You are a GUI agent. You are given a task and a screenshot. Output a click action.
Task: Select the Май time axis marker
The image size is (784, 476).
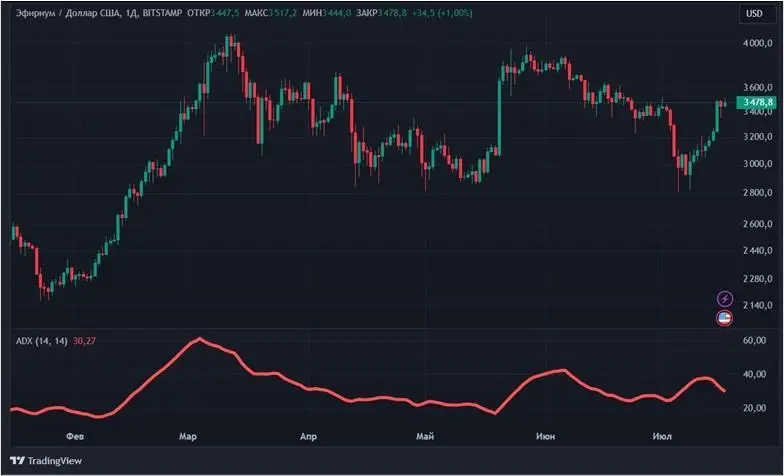tap(425, 437)
